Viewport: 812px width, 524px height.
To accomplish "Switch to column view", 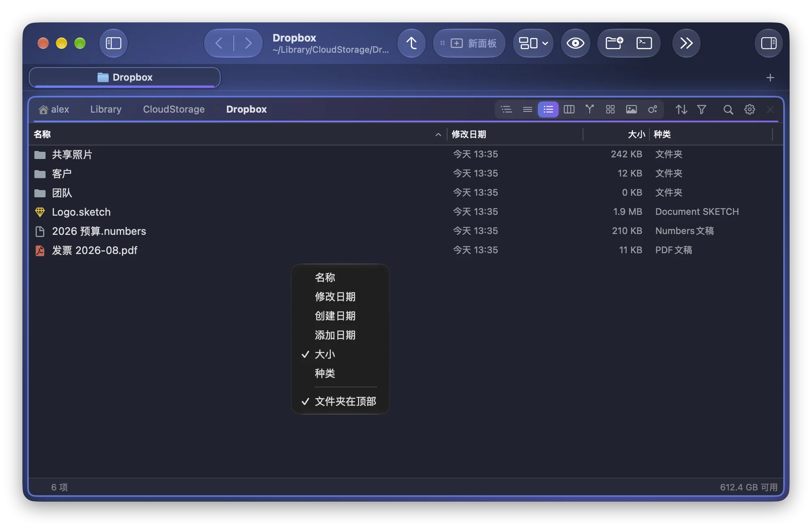I will pos(569,109).
